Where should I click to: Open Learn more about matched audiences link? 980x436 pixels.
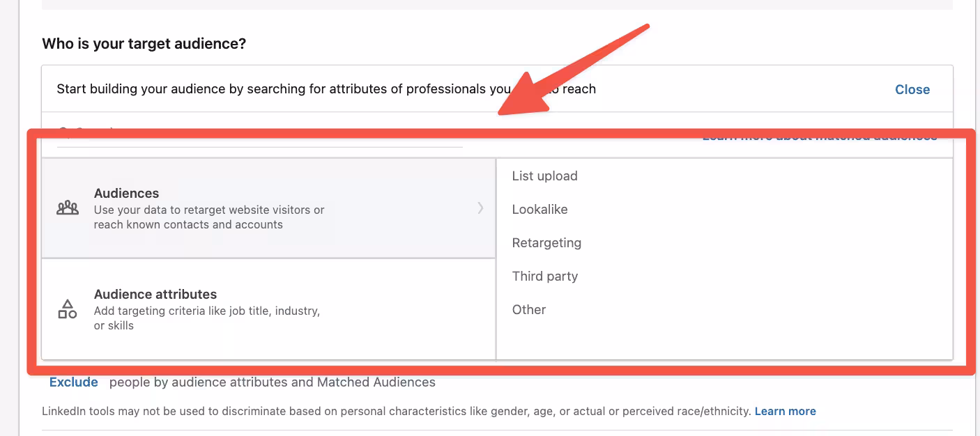[x=819, y=137]
